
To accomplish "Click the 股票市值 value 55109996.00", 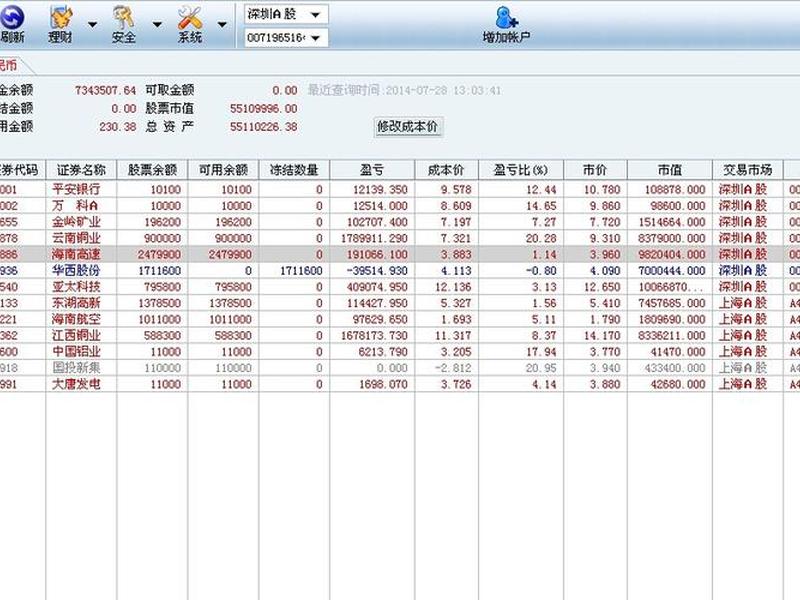I will (263, 109).
